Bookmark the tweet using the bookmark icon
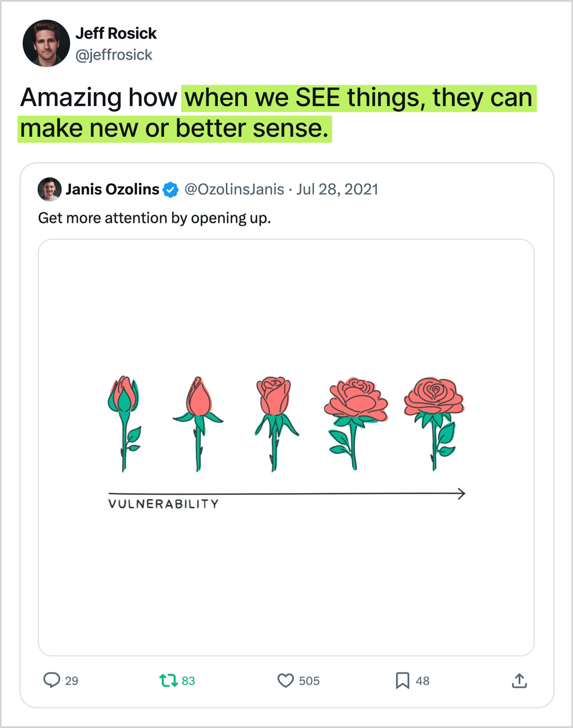 point(402,680)
